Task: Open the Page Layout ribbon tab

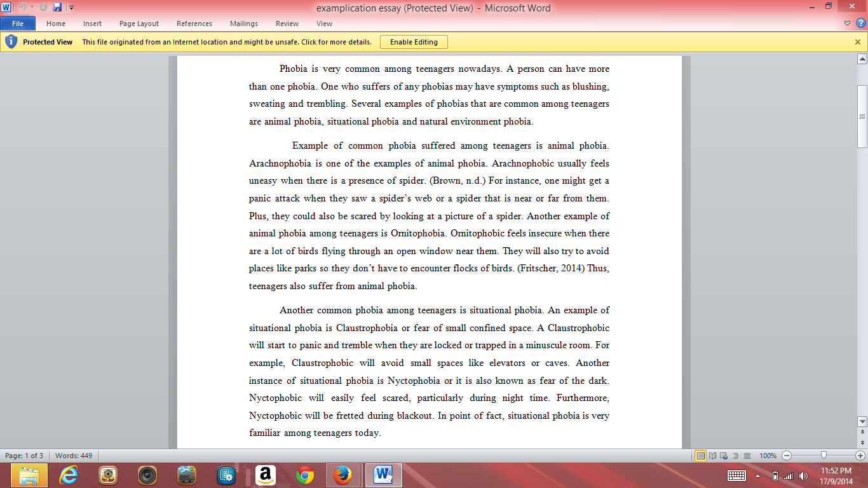Action: pos(139,24)
